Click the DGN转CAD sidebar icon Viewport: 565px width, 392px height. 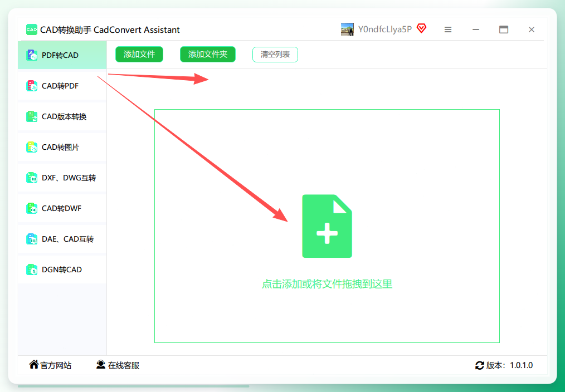point(32,269)
